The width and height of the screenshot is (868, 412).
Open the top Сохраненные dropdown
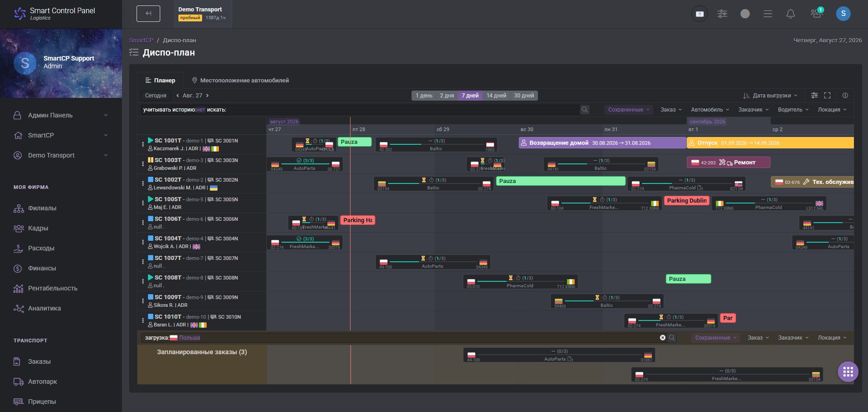coord(629,110)
